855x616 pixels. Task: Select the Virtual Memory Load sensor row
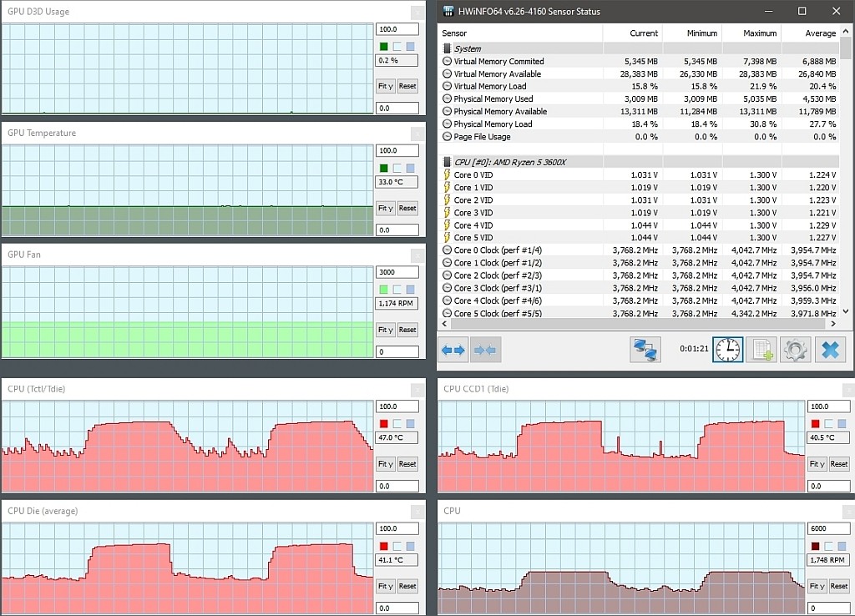click(x=639, y=86)
